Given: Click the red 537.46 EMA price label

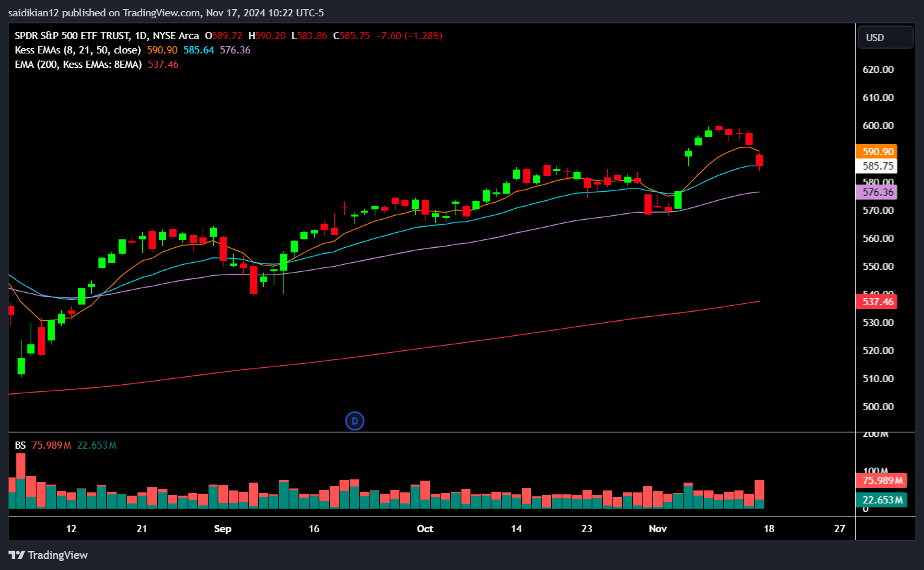Looking at the screenshot, I should click(x=877, y=301).
